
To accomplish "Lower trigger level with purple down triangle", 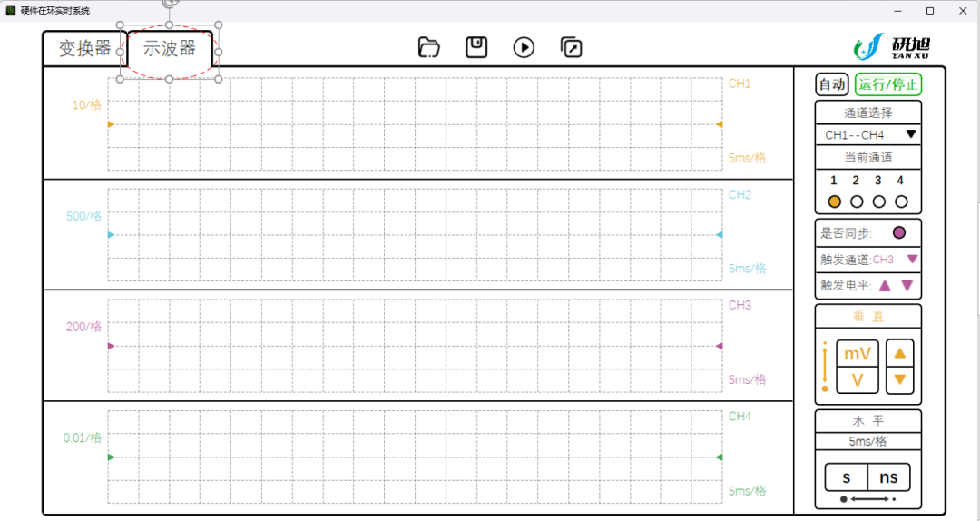I will coord(906,285).
